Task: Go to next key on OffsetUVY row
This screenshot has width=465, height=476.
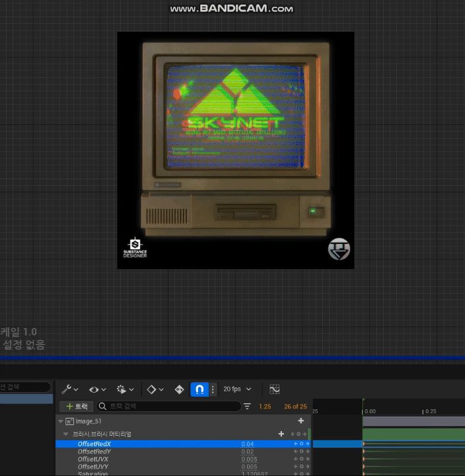Action: pyautogui.click(x=307, y=467)
